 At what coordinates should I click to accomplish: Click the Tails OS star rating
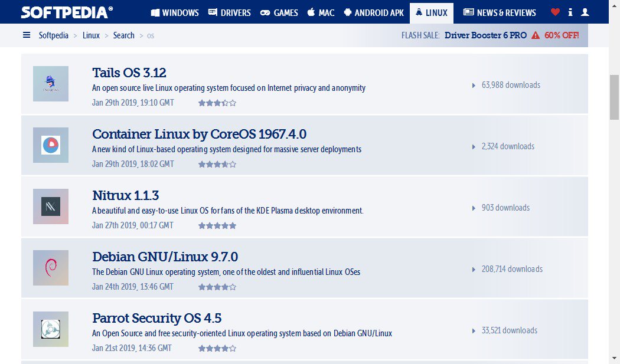point(217,103)
